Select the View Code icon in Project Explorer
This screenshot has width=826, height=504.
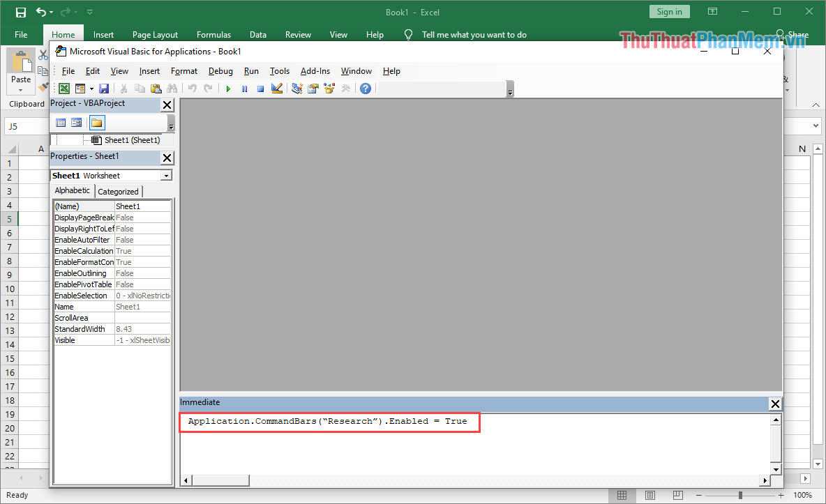coord(61,122)
